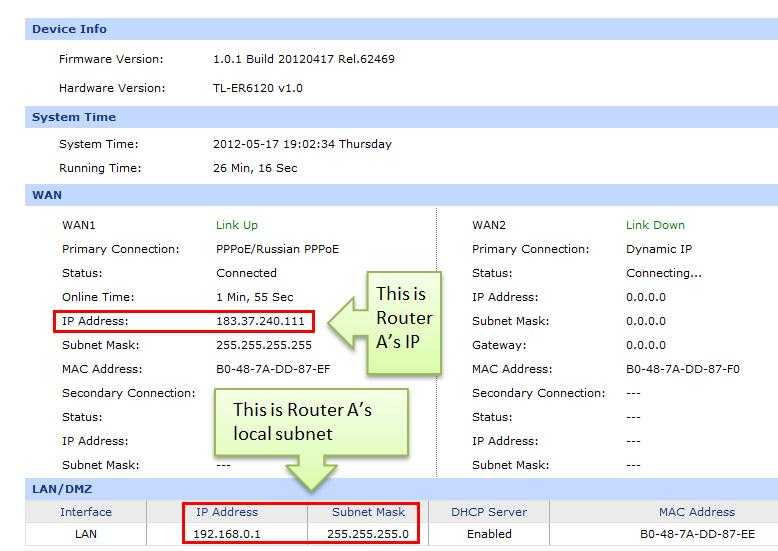Select LAN IP address 192.168.0.1
Screen dimensions: 778x551
[x=227, y=534]
